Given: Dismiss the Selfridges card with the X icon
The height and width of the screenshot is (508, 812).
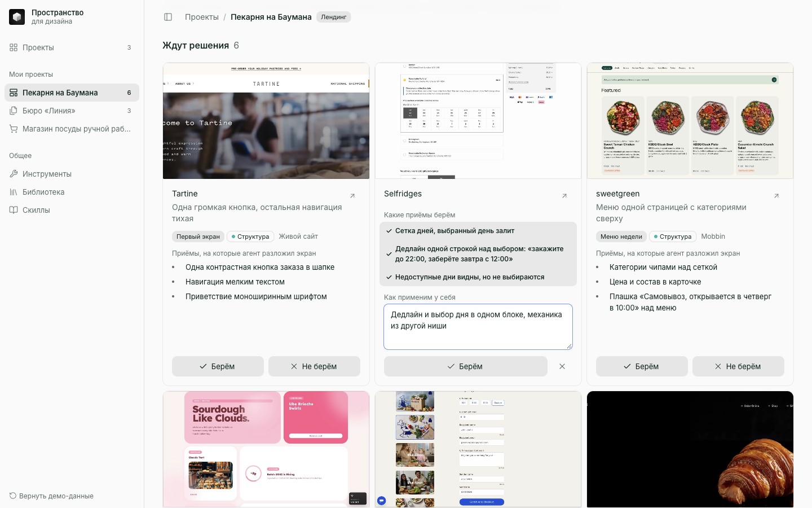Looking at the screenshot, I should (x=562, y=366).
